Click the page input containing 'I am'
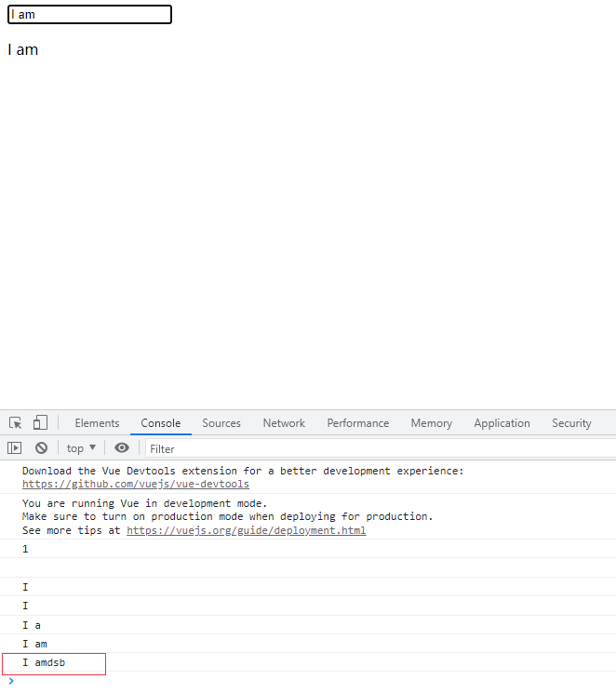Viewport: 616px width, 693px height. tap(89, 15)
